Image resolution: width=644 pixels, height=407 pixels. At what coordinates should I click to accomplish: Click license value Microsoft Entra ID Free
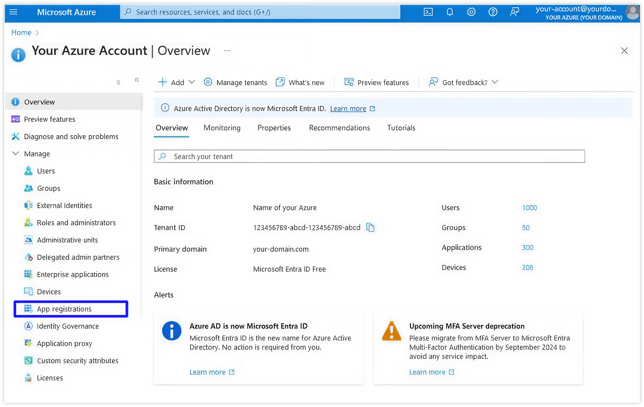point(289,269)
